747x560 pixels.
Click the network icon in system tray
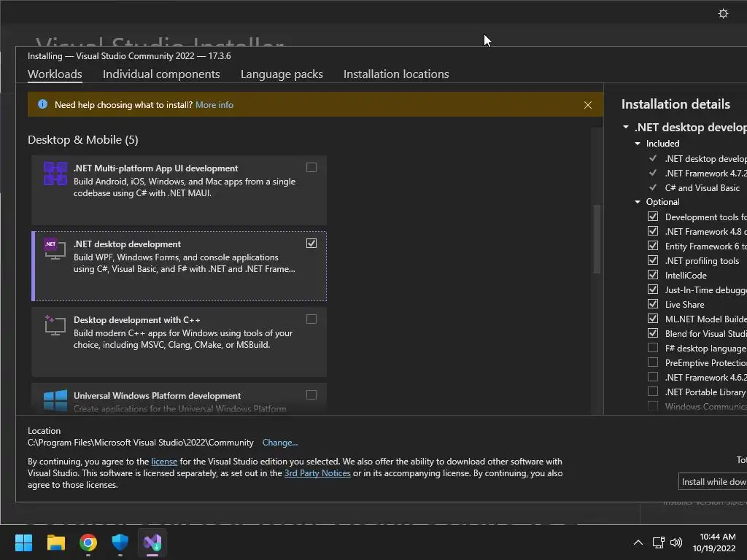[659, 542]
